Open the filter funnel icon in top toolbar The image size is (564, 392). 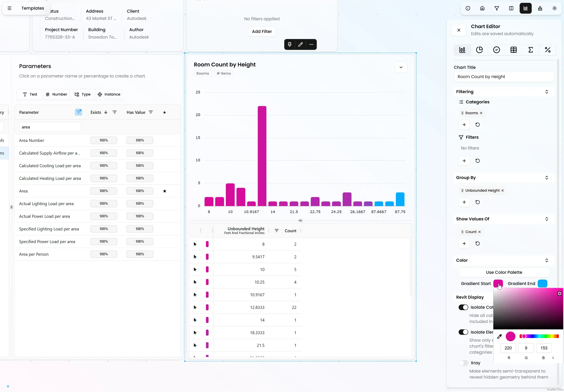pyautogui.click(x=497, y=8)
